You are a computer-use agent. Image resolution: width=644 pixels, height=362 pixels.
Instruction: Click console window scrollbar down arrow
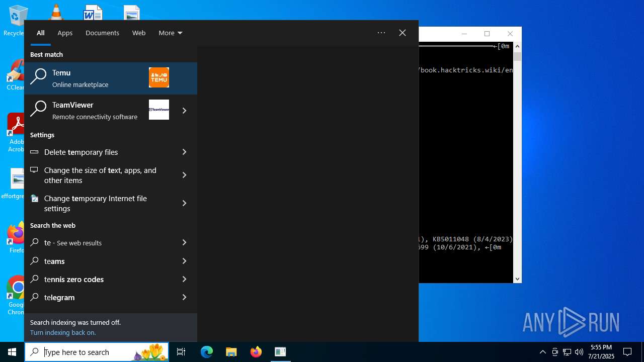517,279
